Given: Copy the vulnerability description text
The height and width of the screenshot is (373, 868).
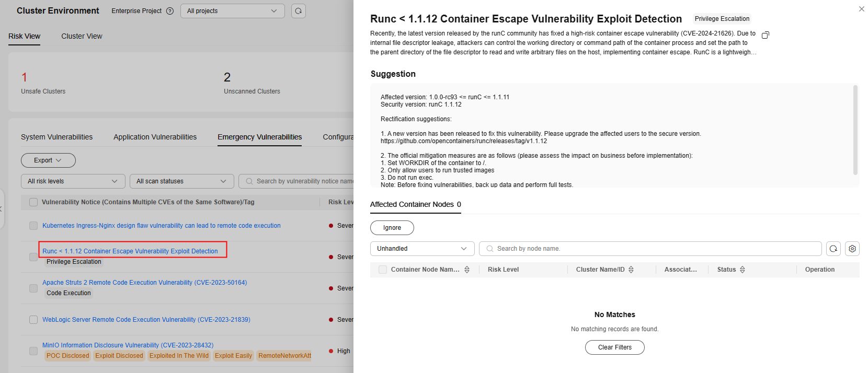Looking at the screenshot, I should [766, 35].
